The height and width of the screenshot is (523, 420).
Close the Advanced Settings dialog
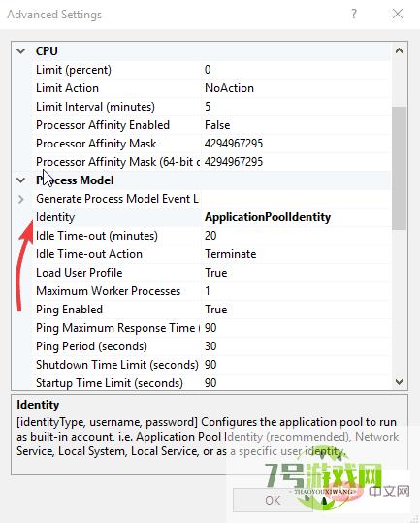(x=398, y=14)
